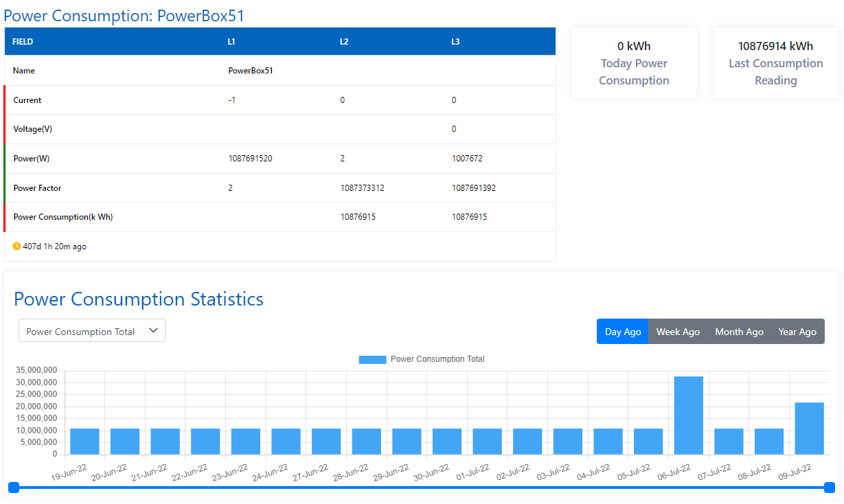Select the Month Ago time range
This screenshot has height=504, width=844.
[x=739, y=331]
